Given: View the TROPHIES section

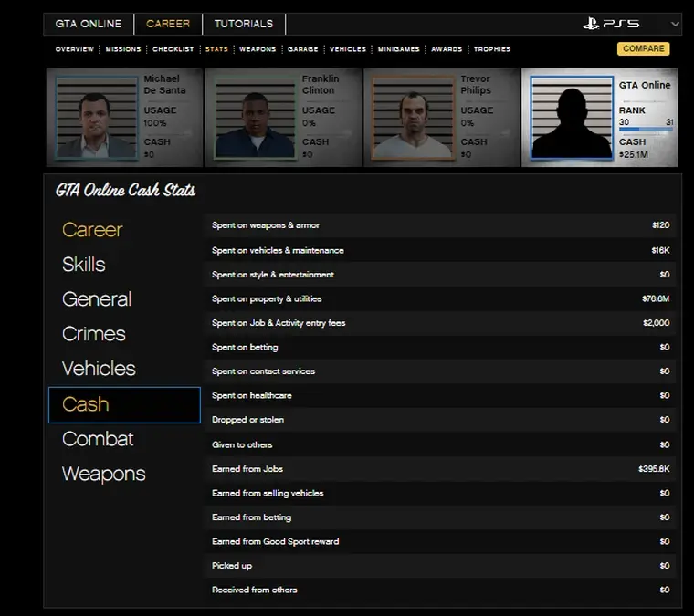Looking at the screenshot, I should 492,49.
